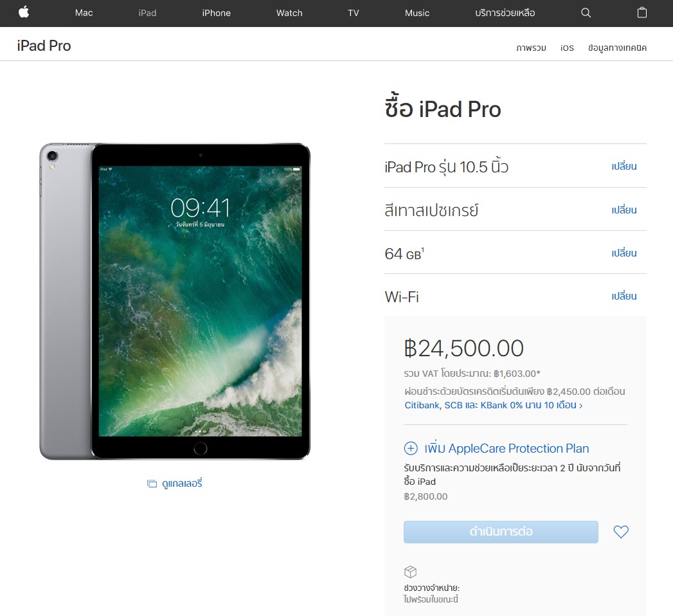
Task: Open the ข้อมูลทางเทคนิค tab
Action: pos(617,48)
